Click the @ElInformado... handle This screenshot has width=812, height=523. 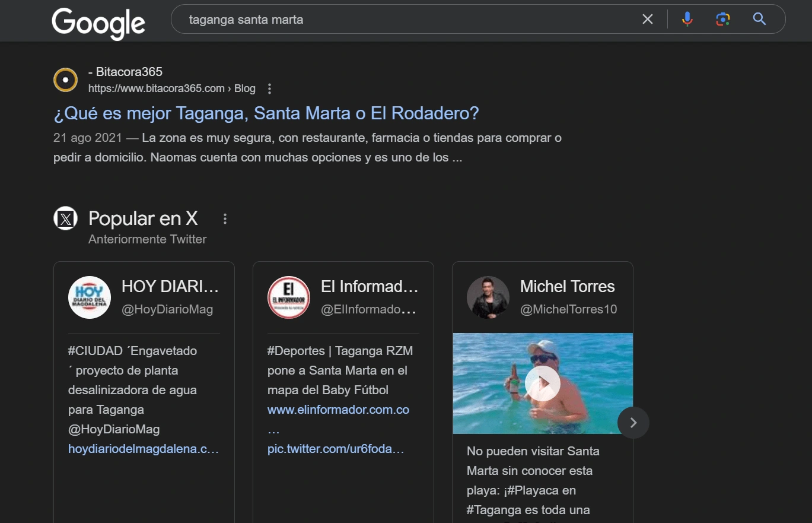368,309
